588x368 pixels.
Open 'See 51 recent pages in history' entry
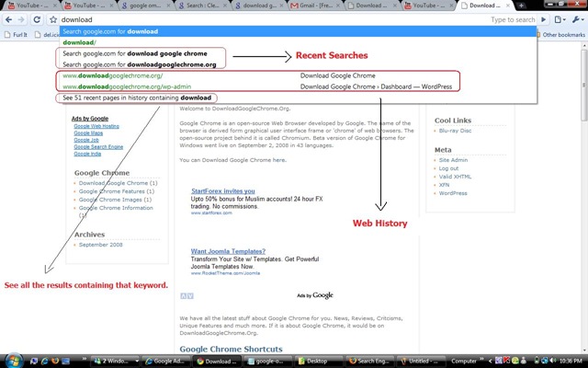tap(138, 98)
